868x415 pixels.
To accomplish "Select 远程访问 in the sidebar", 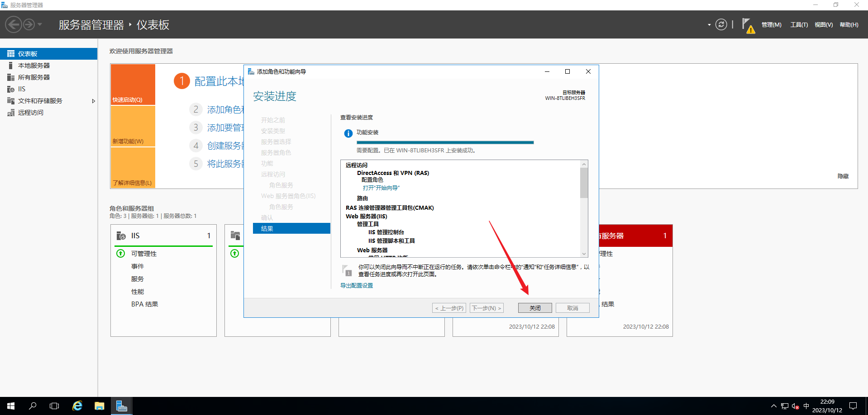I will point(48,113).
